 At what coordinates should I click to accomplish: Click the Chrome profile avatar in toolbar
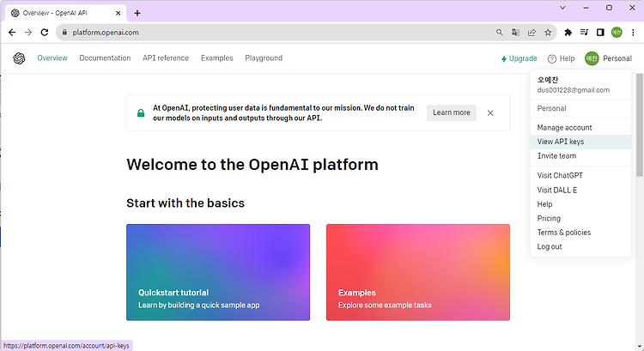[x=617, y=33]
